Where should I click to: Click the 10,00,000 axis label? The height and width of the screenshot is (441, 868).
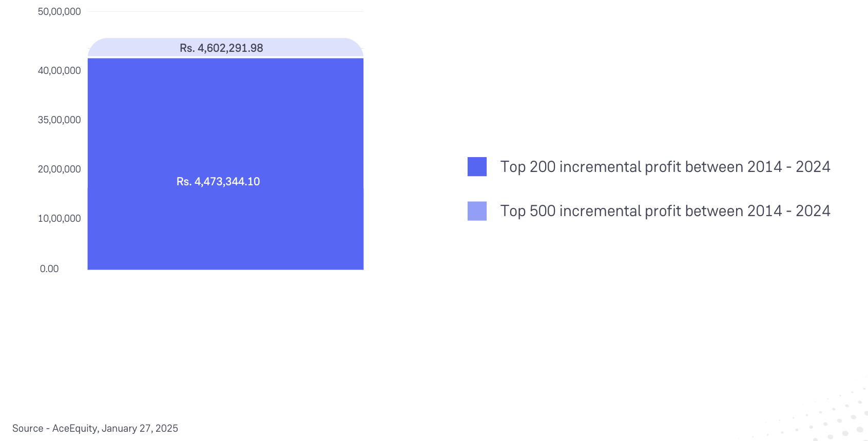click(59, 219)
